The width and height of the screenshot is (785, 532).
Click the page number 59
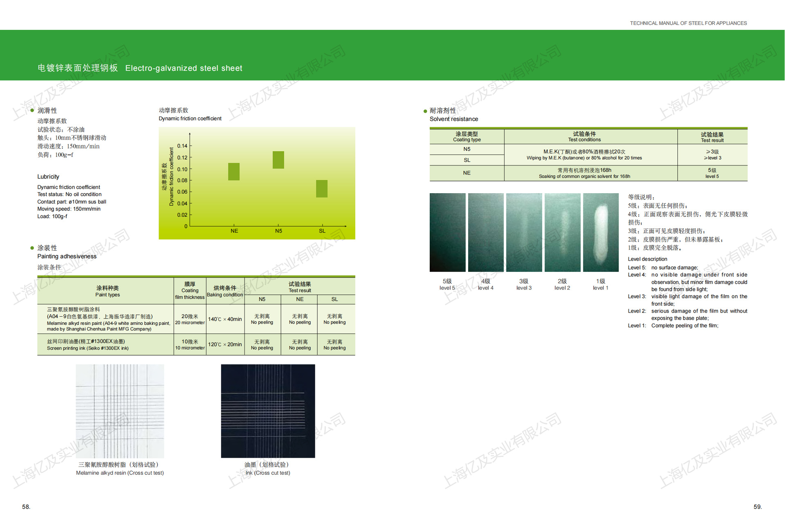coord(758,507)
